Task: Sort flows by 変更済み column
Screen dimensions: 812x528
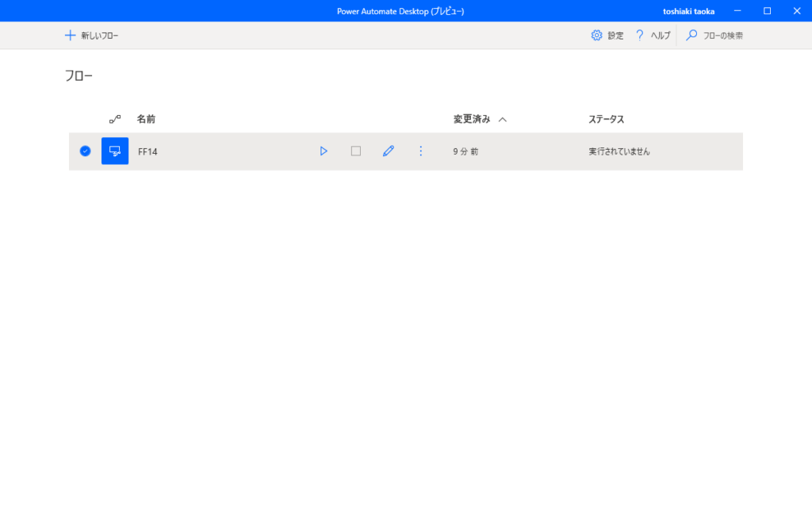Action: click(472, 120)
